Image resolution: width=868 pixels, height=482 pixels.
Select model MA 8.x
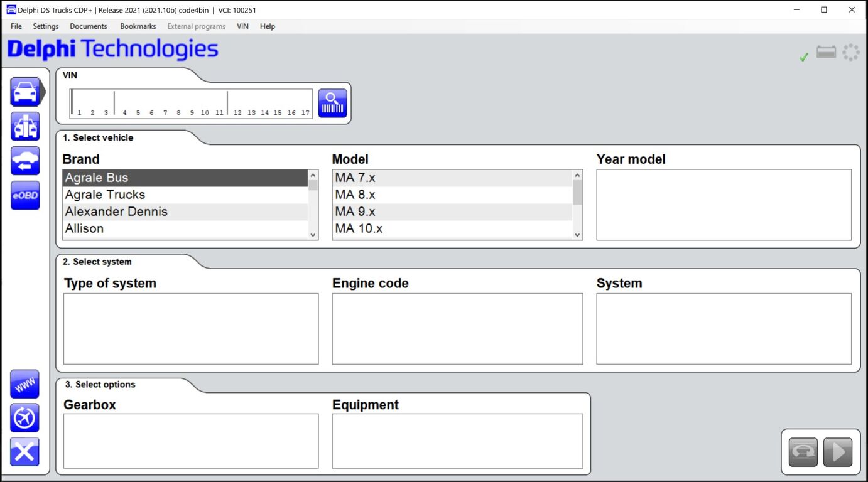tap(452, 195)
